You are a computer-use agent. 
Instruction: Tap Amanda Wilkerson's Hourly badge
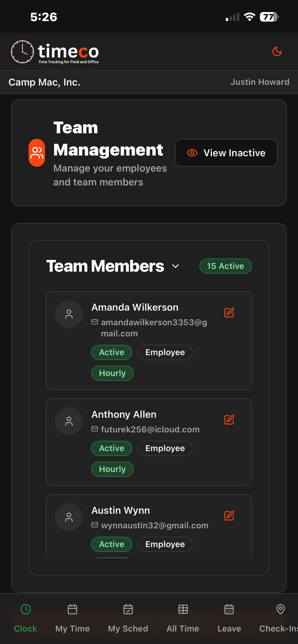[112, 373]
